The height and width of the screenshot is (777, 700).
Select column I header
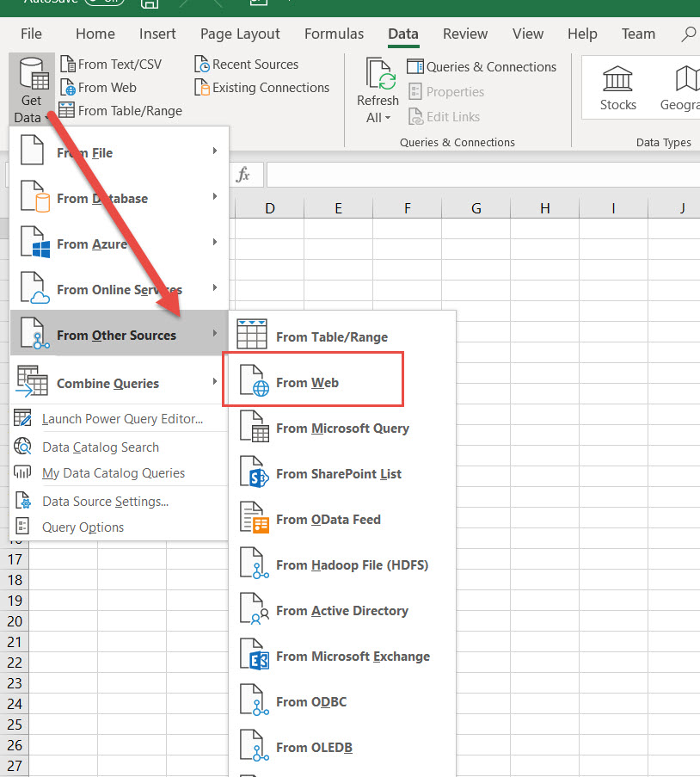pos(613,208)
